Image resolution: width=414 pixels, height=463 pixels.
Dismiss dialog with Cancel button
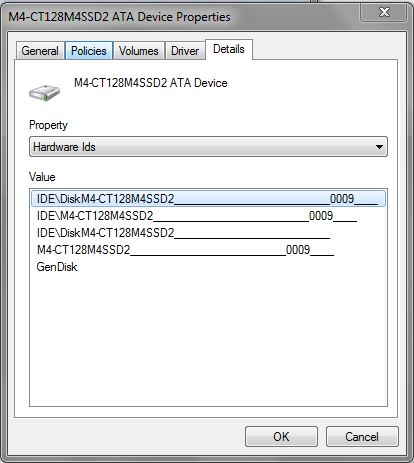pos(362,436)
